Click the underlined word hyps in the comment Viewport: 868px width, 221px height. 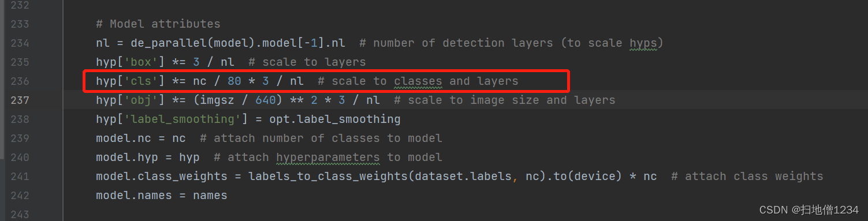[x=643, y=43]
